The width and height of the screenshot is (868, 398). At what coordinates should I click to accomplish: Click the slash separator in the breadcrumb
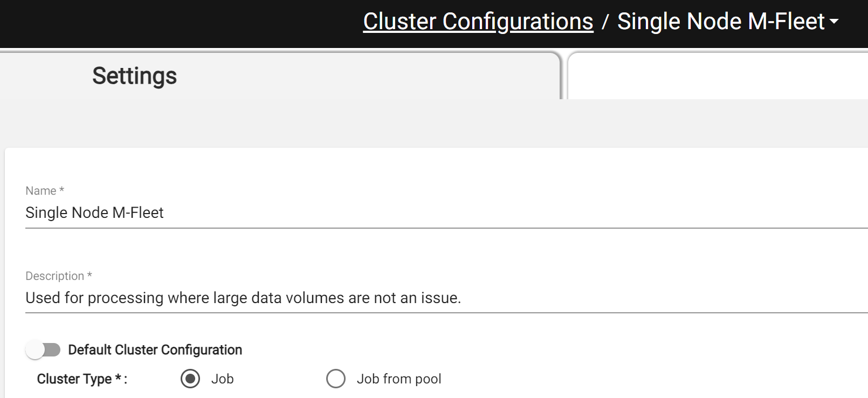605,22
